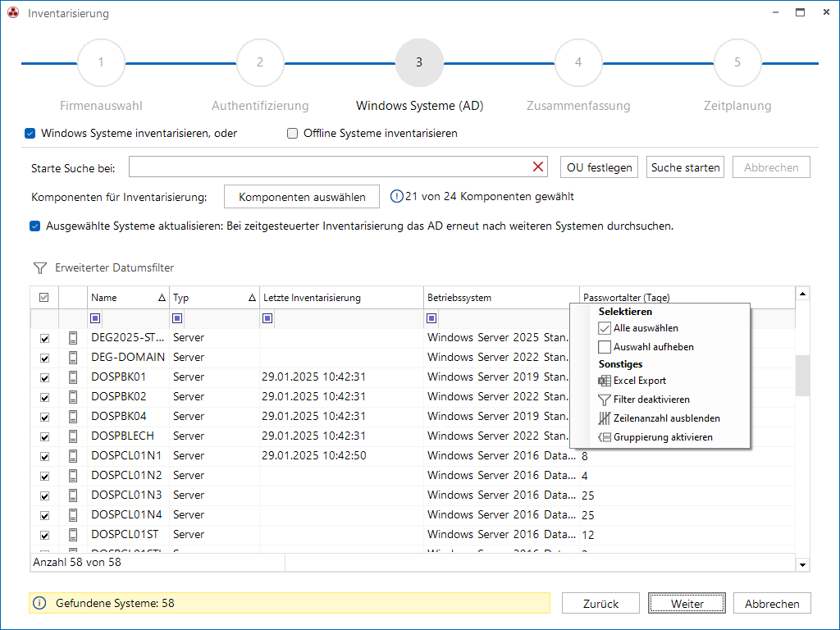Click the device icon for DOSPCL01N2 row
The width and height of the screenshot is (840, 630).
point(73,476)
